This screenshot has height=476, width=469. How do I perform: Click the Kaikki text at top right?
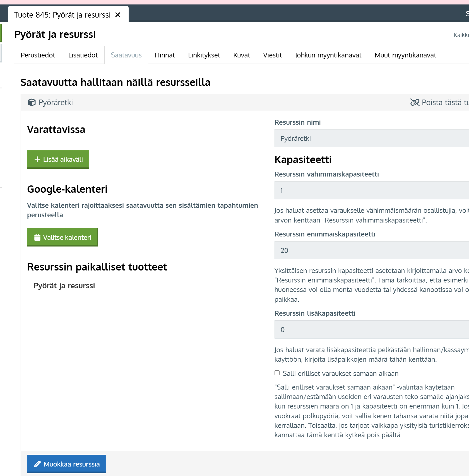[461, 35]
